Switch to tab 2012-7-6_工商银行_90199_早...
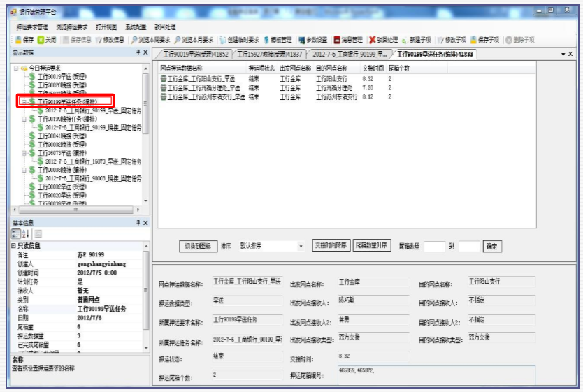Viewport: 583px width, 392px height. coord(350,55)
